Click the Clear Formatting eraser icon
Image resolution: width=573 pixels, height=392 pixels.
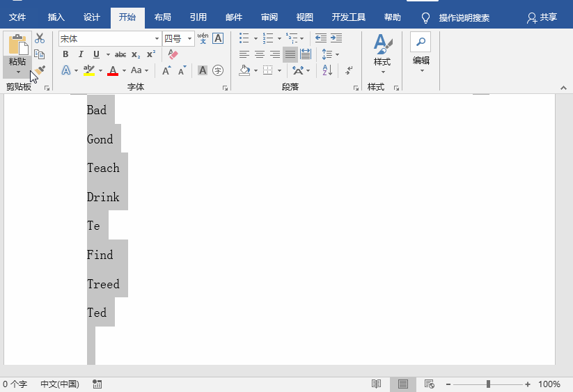[173, 54]
